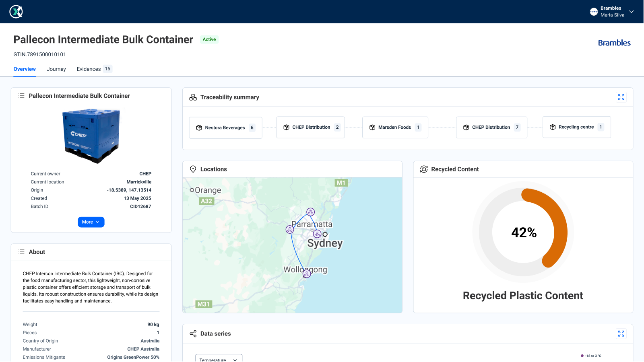Image resolution: width=644 pixels, height=362 pixels.
Task: Click the Weight value 90 kg
Action: [153, 325]
